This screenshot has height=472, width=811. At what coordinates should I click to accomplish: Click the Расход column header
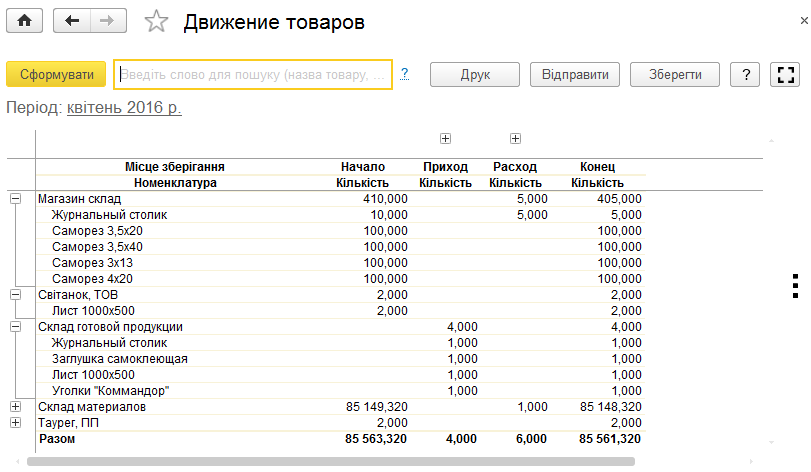(515, 167)
